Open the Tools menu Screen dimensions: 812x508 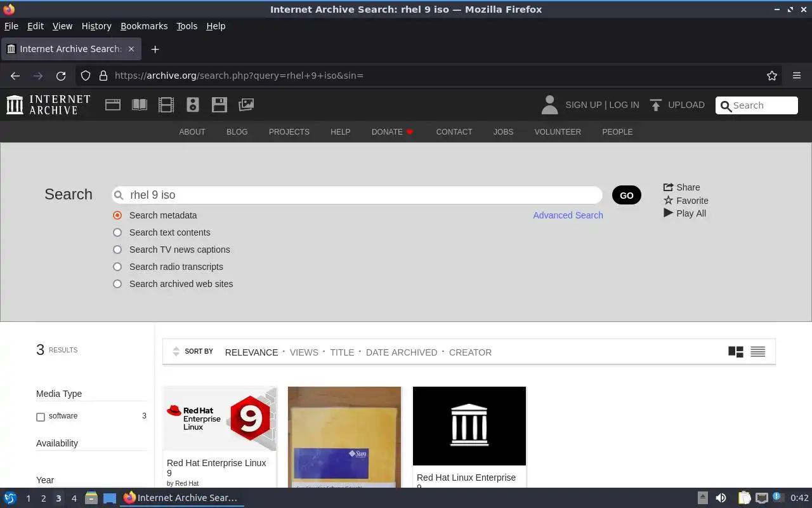point(187,26)
